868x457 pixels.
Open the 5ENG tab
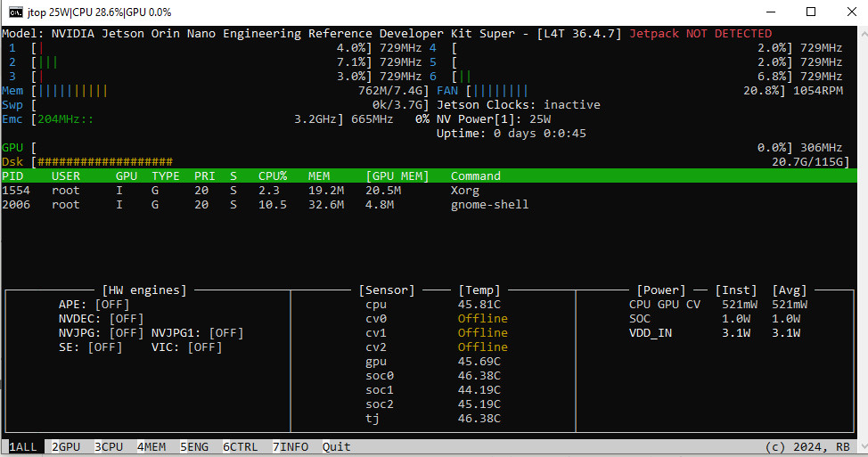pyautogui.click(x=194, y=446)
